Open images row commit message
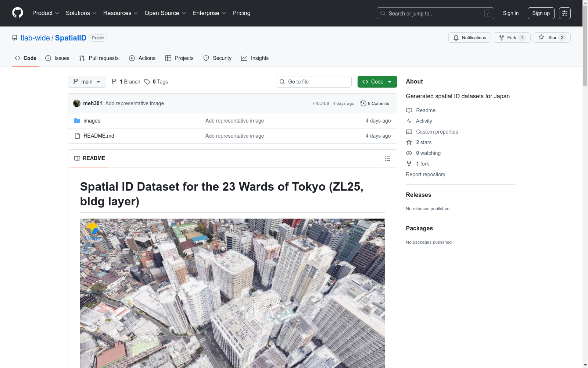This screenshot has width=588, height=368. (x=234, y=121)
